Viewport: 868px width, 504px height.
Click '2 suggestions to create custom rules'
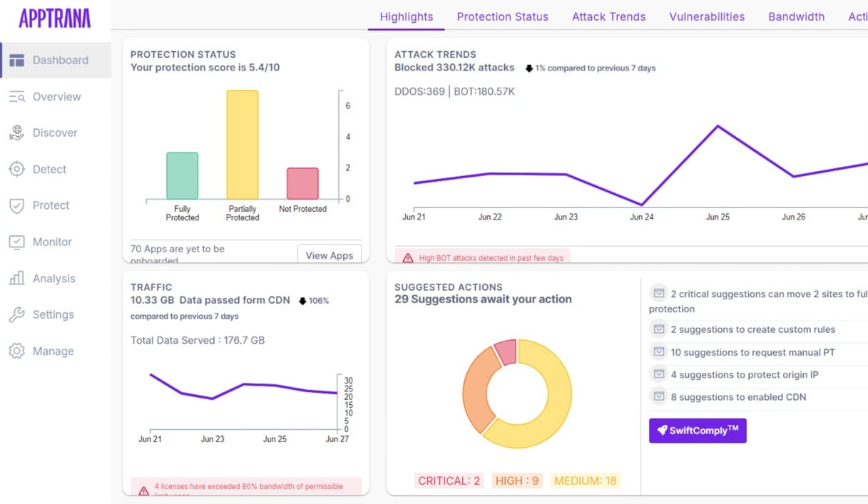click(x=753, y=329)
